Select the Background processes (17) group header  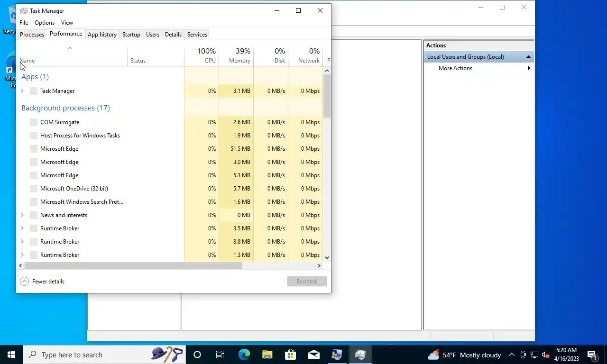65,108
